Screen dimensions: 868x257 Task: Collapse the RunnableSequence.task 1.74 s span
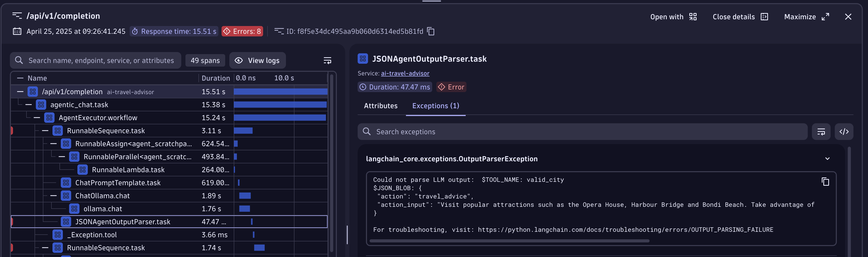coord(45,248)
